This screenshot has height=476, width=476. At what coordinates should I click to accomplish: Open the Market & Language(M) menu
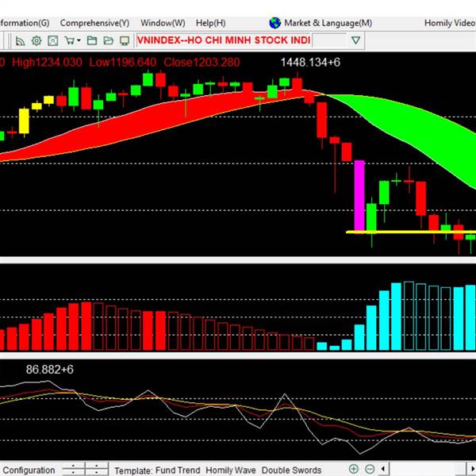[x=328, y=23]
